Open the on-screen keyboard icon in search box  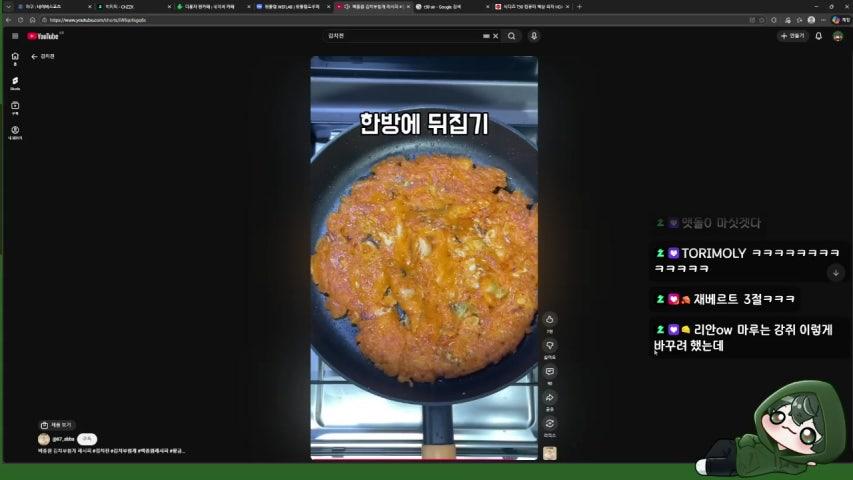tap(486, 36)
